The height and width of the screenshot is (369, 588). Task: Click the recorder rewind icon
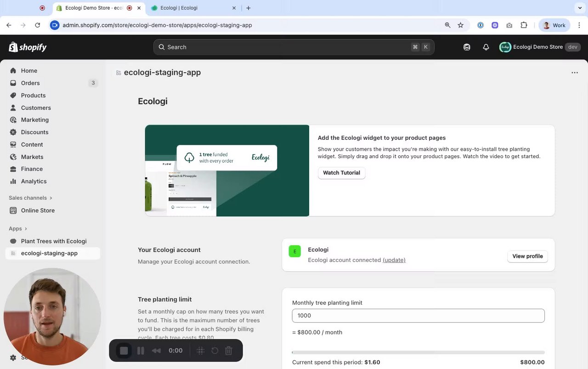[x=157, y=351]
